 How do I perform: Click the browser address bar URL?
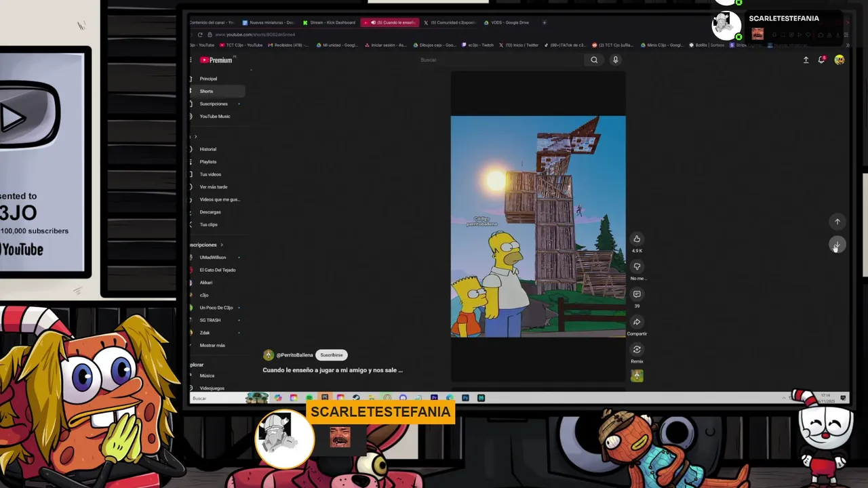point(255,35)
